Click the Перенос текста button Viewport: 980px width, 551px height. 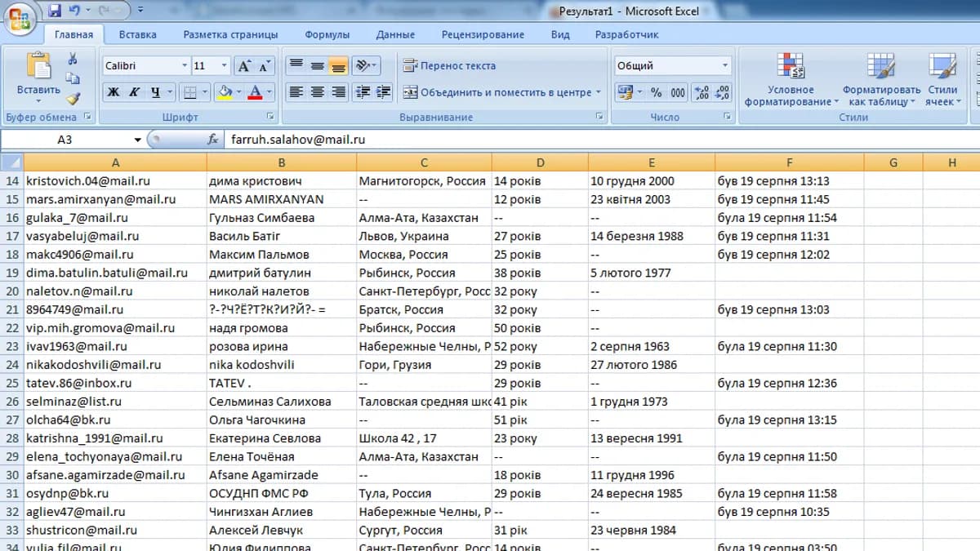[x=449, y=66]
